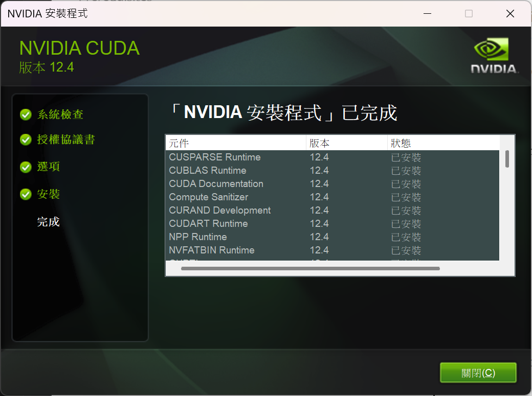Click 已安裝 status of NVFATBIN Runtime
The image size is (532, 396).
[x=406, y=250]
